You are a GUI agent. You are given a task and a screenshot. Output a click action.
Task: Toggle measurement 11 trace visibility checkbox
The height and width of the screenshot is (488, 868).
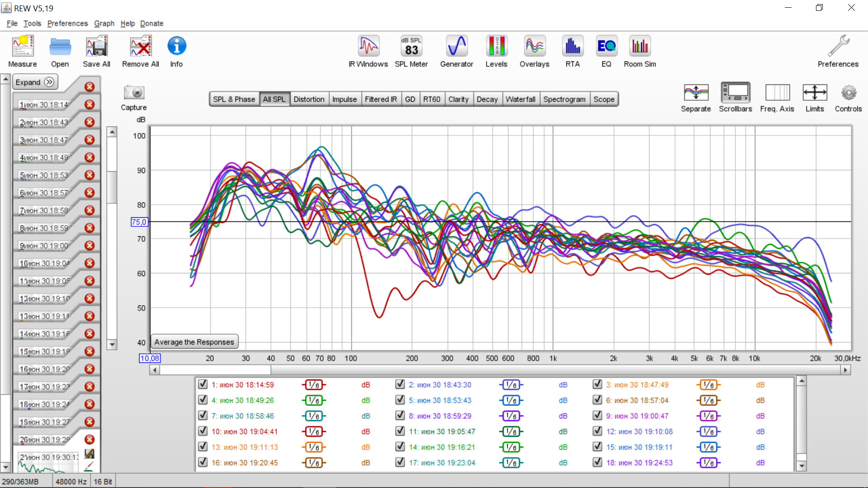click(400, 431)
